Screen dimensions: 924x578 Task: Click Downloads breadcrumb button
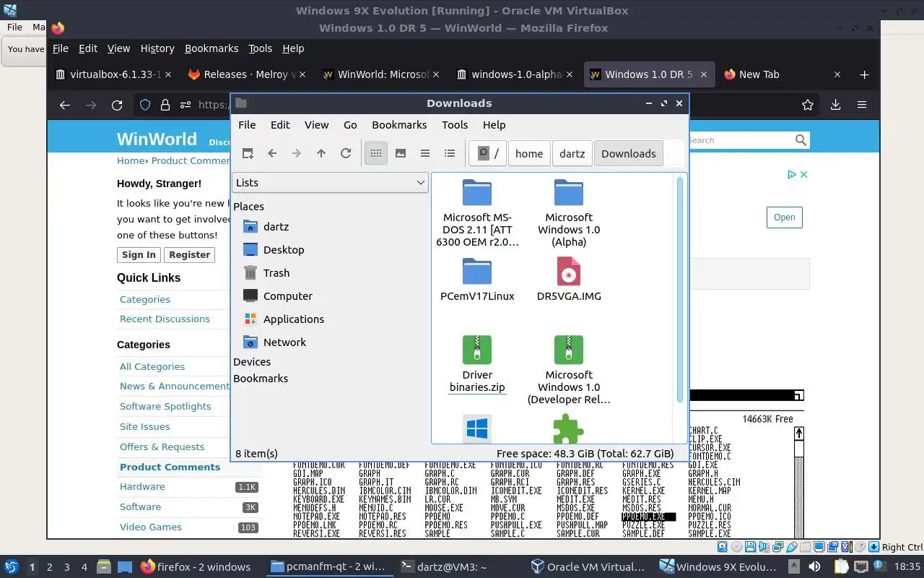pyautogui.click(x=629, y=153)
